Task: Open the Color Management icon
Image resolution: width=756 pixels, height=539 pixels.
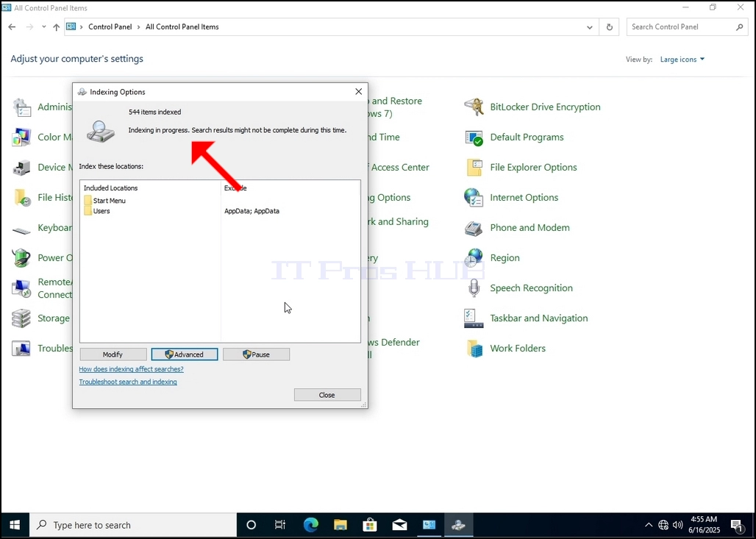Action: pos(22,138)
